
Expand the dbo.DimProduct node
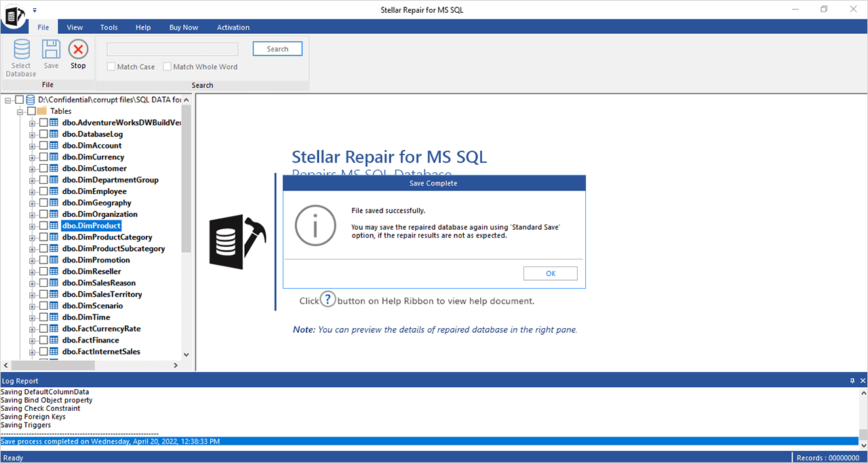(33, 226)
